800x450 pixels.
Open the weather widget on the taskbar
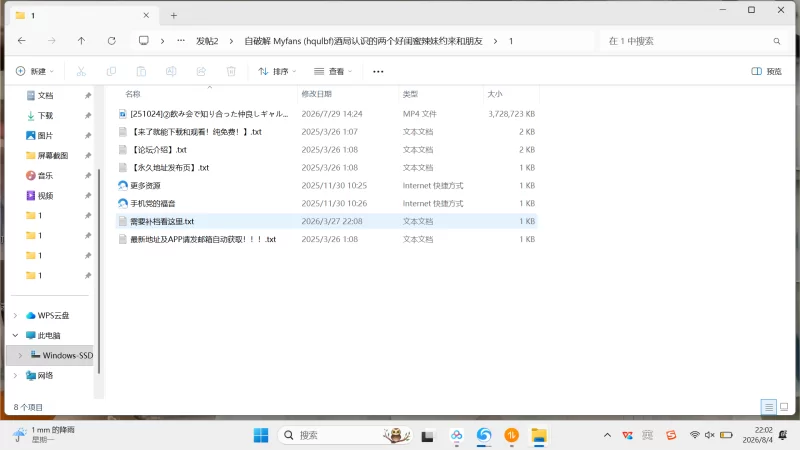pos(44,435)
